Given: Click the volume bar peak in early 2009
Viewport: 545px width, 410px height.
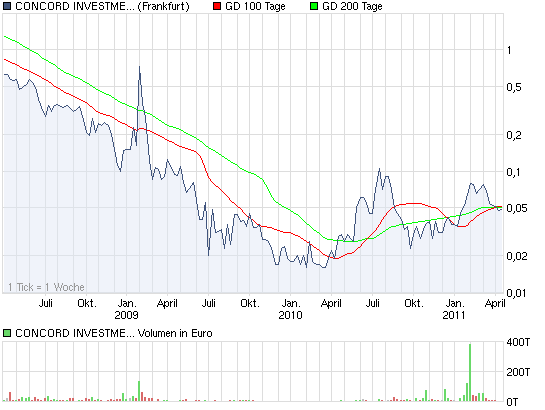Looking at the screenshot, I should click(x=139, y=391).
